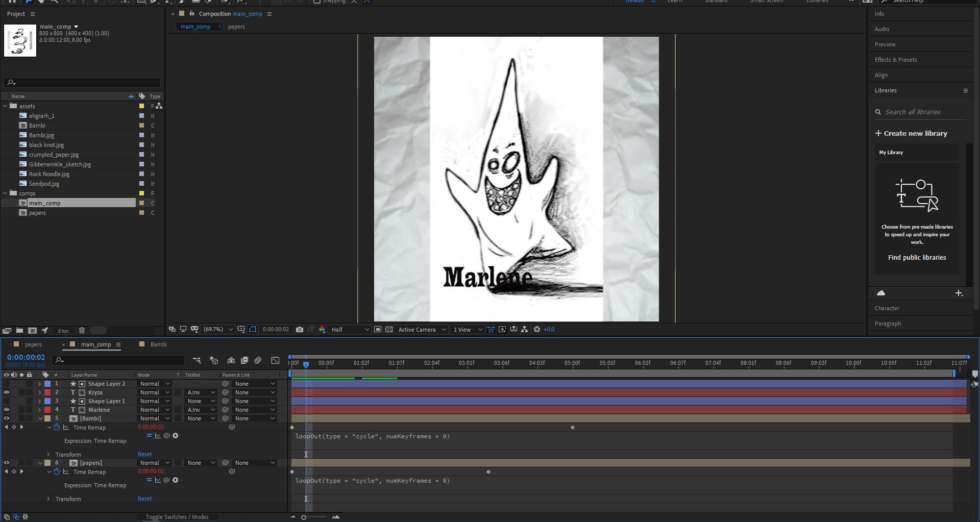Hide Shy layers in the timeline
The height and width of the screenshot is (522, 980).
tap(231, 361)
